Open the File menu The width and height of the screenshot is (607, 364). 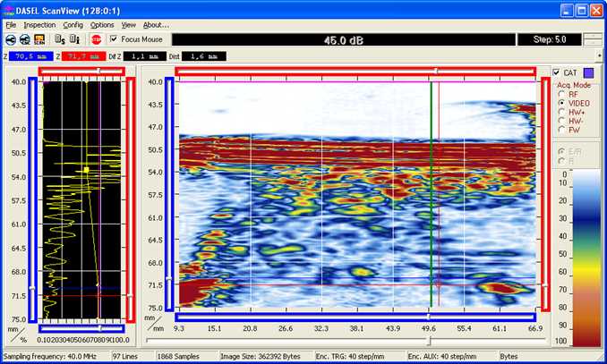[11, 25]
